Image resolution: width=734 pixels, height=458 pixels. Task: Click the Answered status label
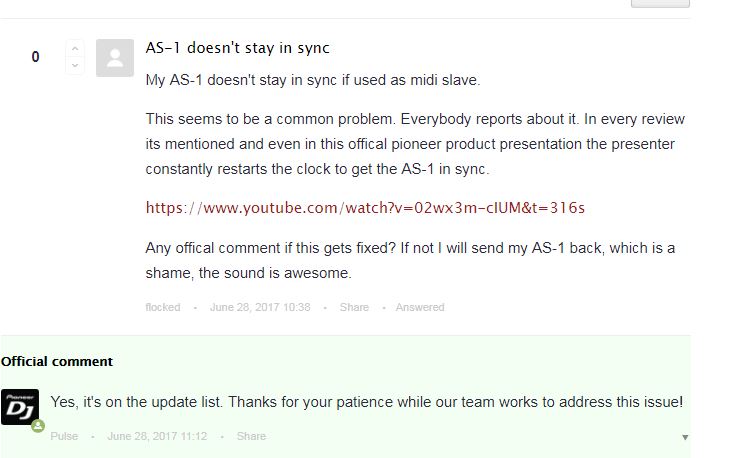tap(420, 307)
